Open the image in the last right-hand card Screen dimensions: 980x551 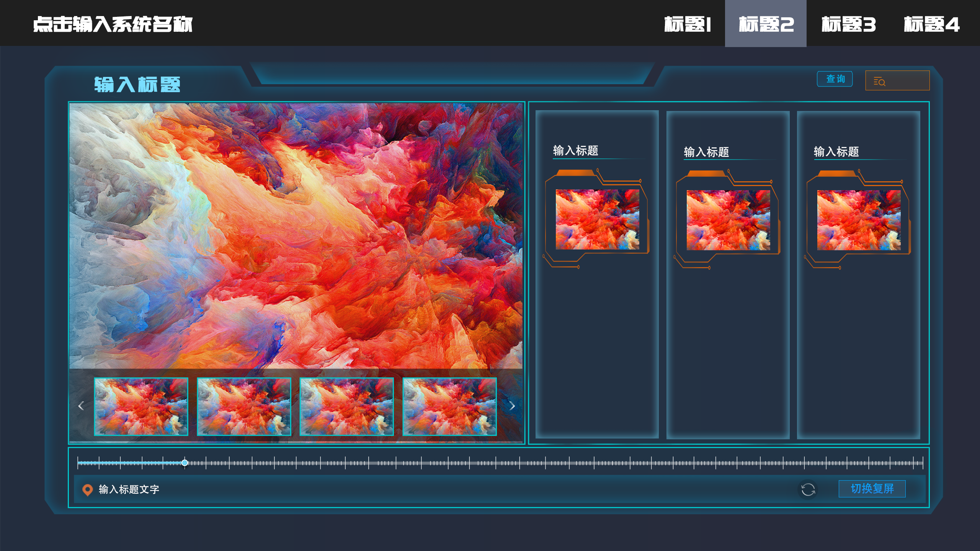(x=859, y=220)
